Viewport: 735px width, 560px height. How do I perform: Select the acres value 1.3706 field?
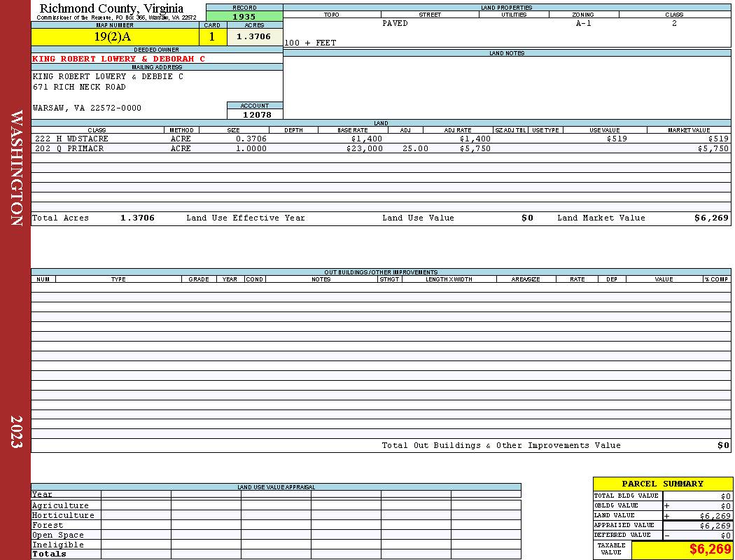point(255,36)
